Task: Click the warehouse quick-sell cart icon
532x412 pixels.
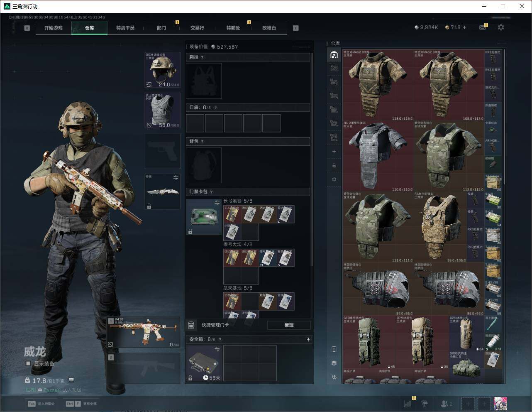Action: [334, 377]
